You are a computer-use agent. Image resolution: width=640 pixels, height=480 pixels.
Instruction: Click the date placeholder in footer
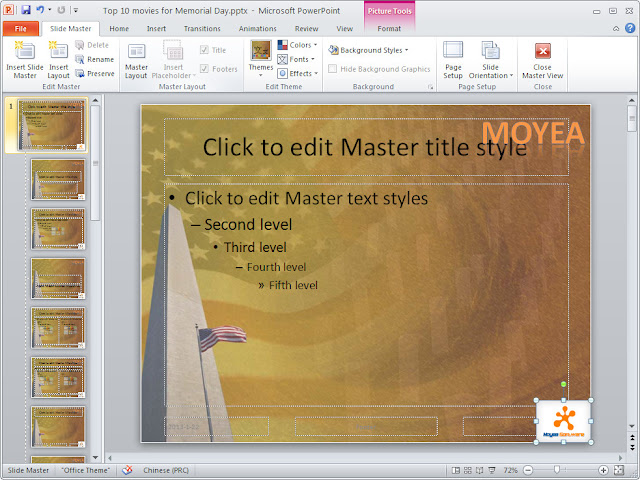tap(216, 427)
